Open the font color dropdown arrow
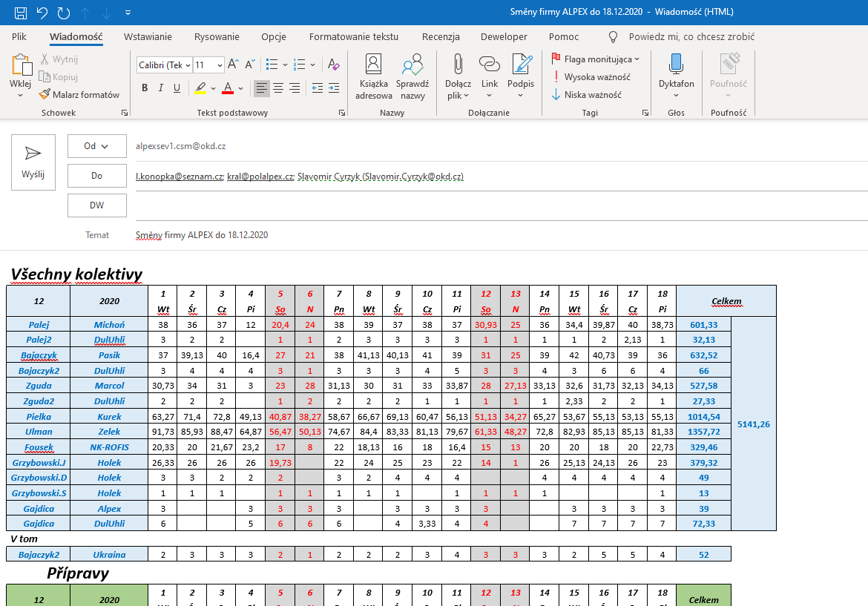The height and width of the screenshot is (606, 868). 241,88
